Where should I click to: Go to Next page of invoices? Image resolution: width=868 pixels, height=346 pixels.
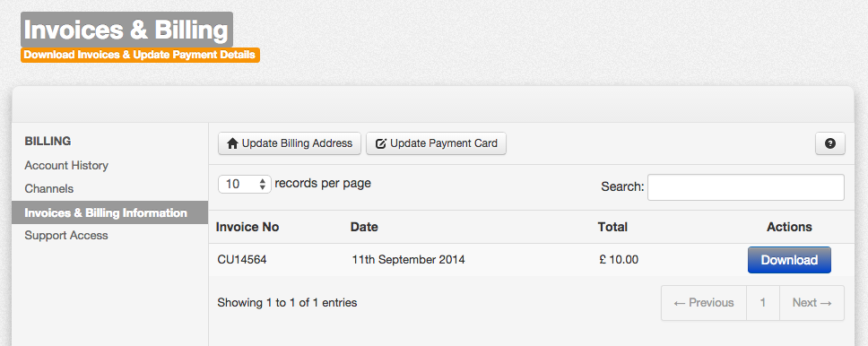pyautogui.click(x=812, y=303)
